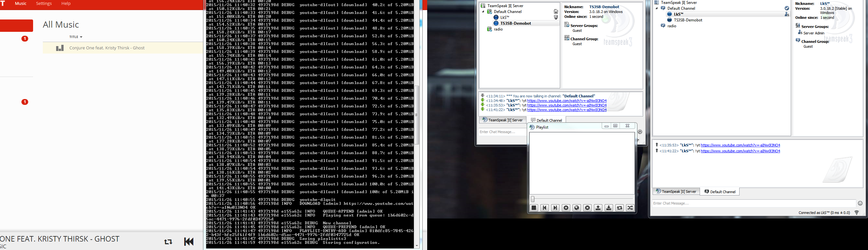
Task: Toggle shuffle in the Playlist window
Action: point(631,208)
